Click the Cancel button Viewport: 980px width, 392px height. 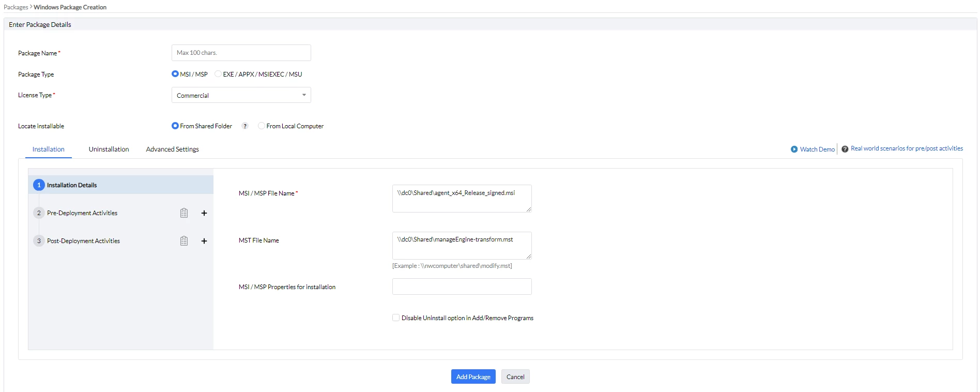(x=515, y=376)
